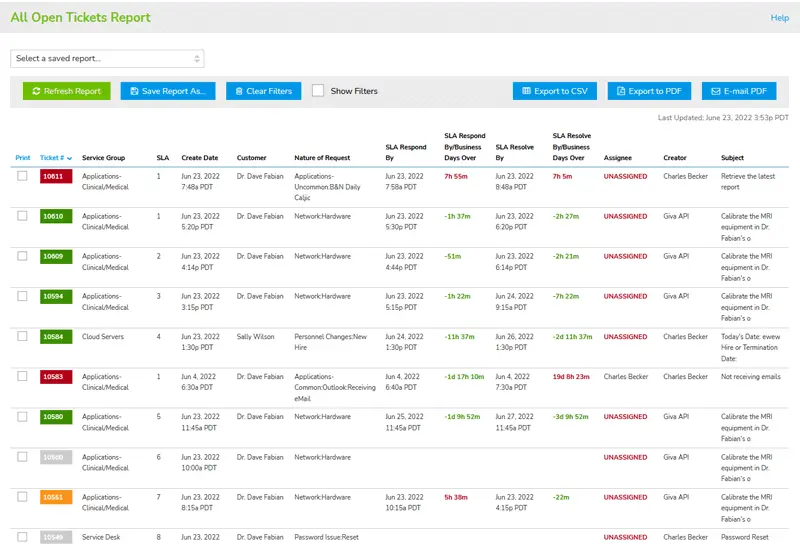Tick the print checkbox for ticket 10584
Viewport: 800px width, 544px height.
[x=22, y=337]
